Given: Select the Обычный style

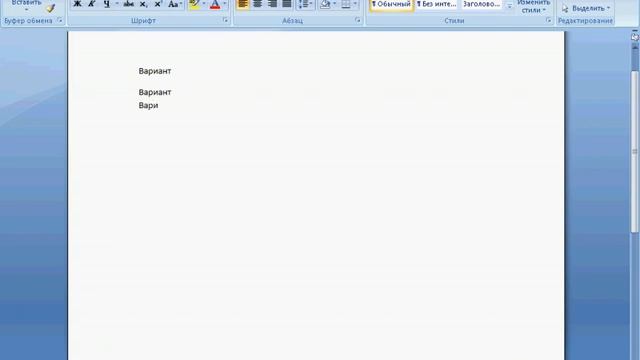Looking at the screenshot, I should click(391, 4).
